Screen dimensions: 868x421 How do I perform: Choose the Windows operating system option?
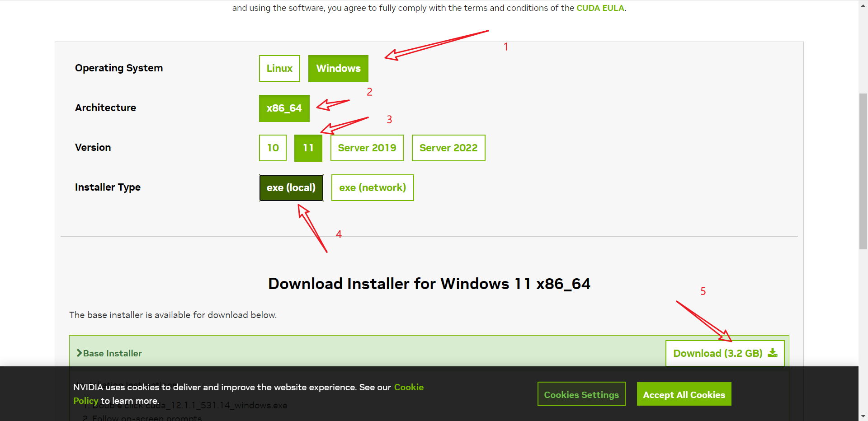coord(338,69)
